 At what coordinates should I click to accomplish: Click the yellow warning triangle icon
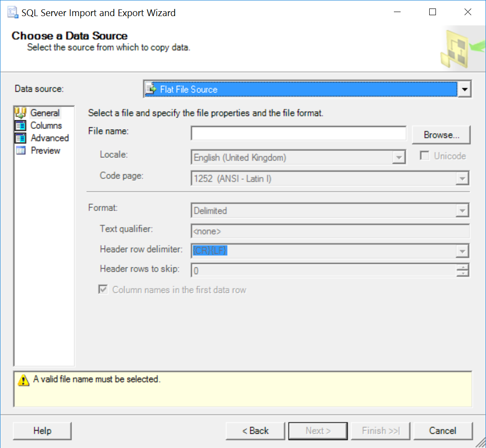(x=23, y=380)
